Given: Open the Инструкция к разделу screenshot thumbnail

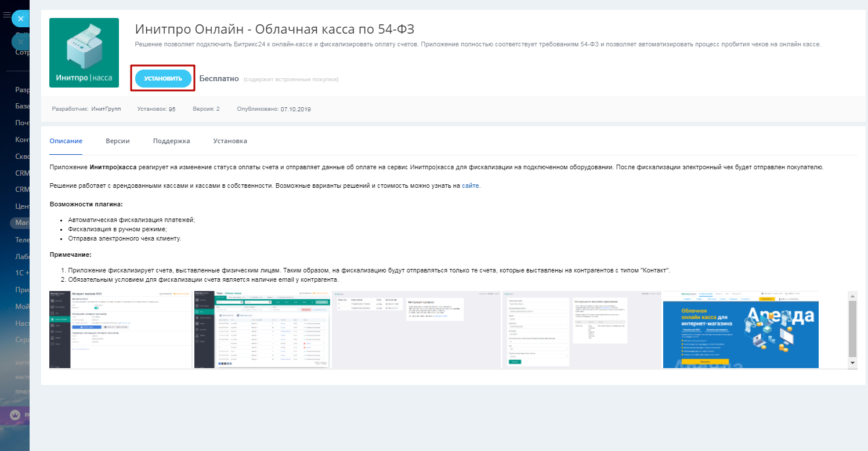Looking at the screenshot, I should (416, 329).
